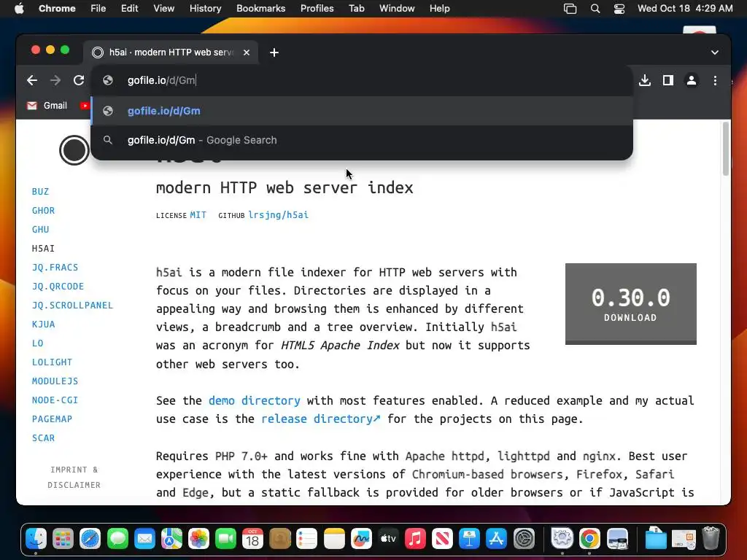747x560 pixels.
Task: Close the h5ai browser tab
Action: tap(247, 52)
